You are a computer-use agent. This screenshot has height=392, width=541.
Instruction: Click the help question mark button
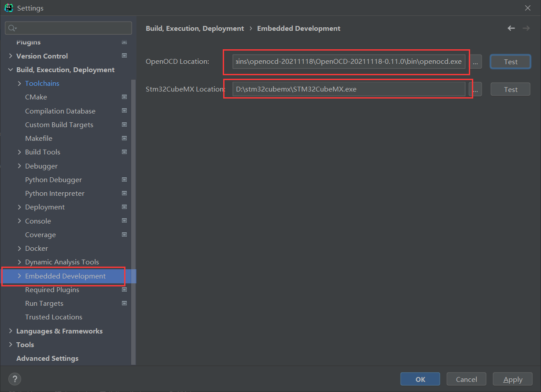click(15, 379)
